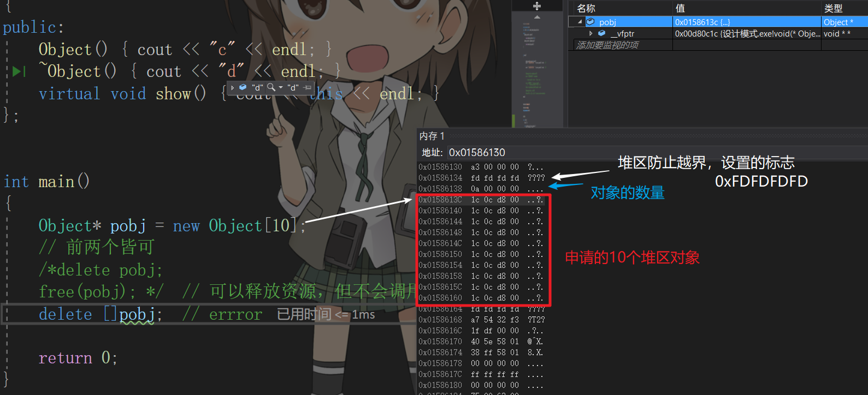This screenshot has height=395, width=868.
Task: Click 'return' keyword in the code
Action: tap(66, 358)
